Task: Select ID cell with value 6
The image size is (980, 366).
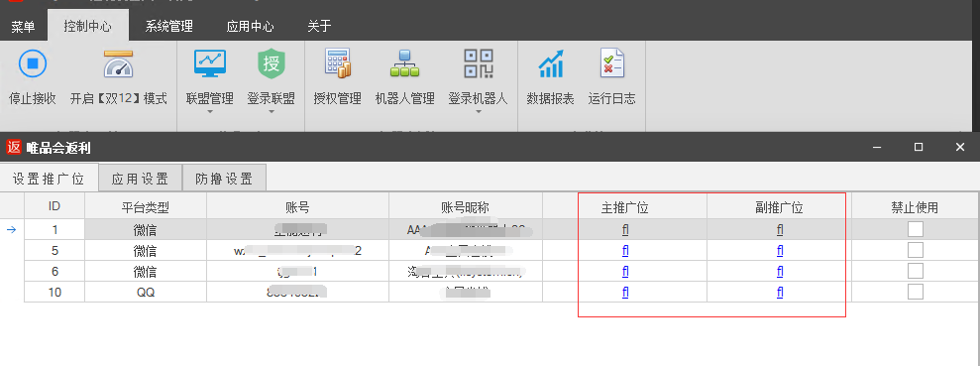Action: pyautogui.click(x=54, y=272)
